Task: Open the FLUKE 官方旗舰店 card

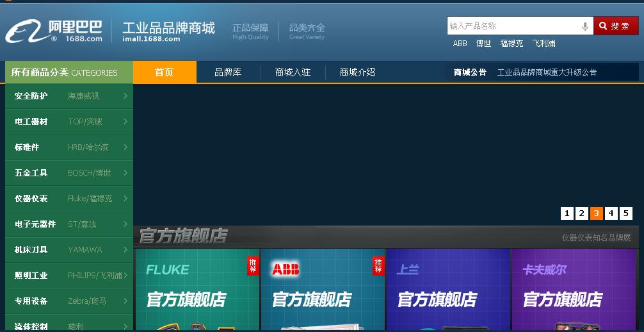Action: 197,290
